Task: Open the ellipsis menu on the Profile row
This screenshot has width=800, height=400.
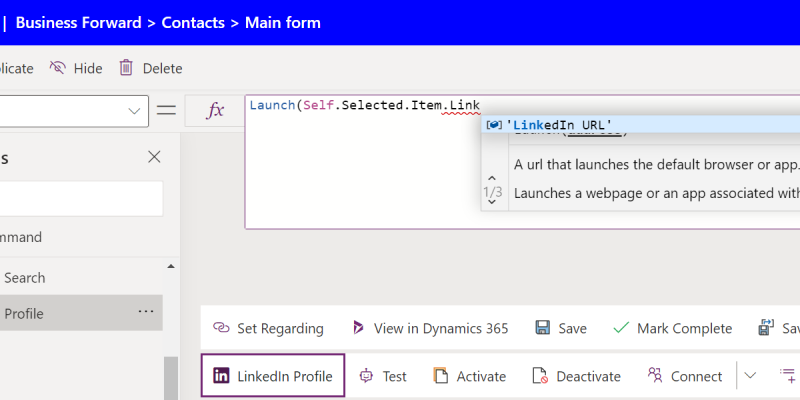Action: click(x=146, y=311)
